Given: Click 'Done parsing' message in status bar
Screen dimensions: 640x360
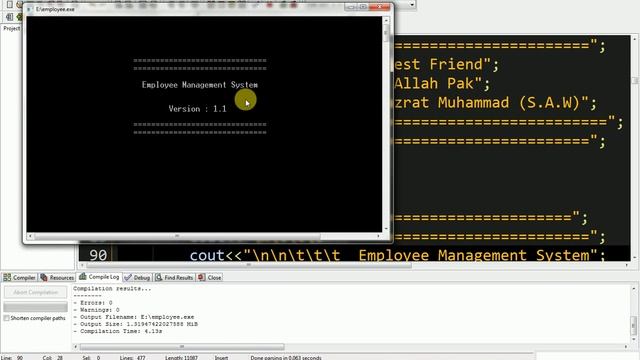Looking at the screenshot, I should click(x=286, y=358).
